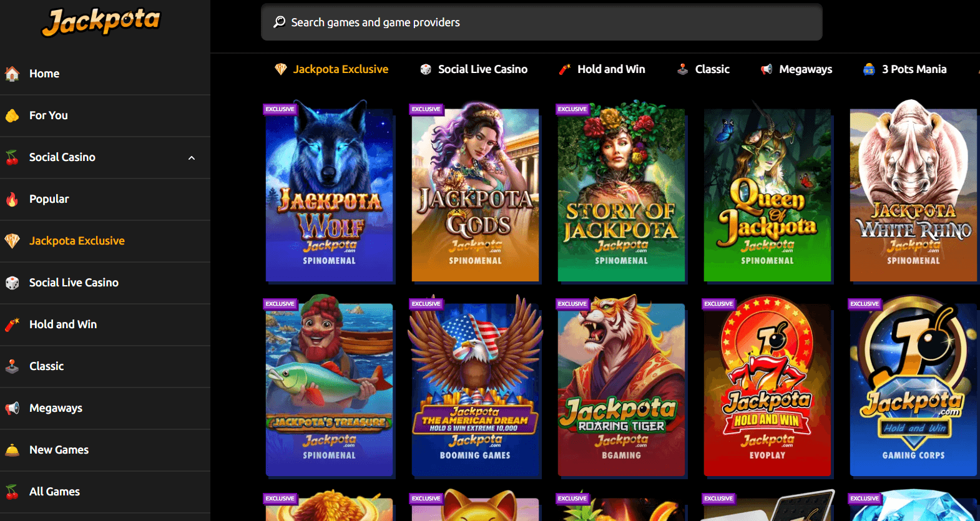Click the sidebar Jackpota Exclusive diamond icon
Image resolution: width=980 pixels, height=521 pixels.
12,241
